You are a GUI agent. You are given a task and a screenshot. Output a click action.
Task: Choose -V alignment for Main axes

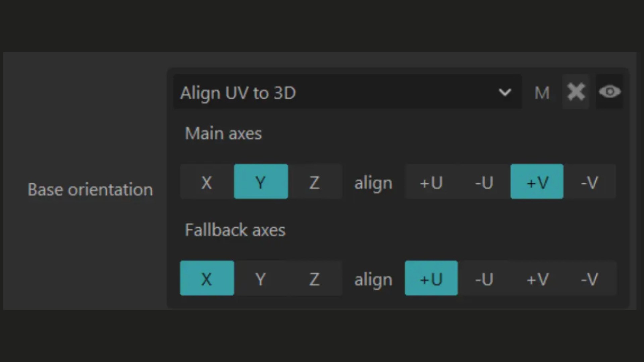pyautogui.click(x=589, y=182)
